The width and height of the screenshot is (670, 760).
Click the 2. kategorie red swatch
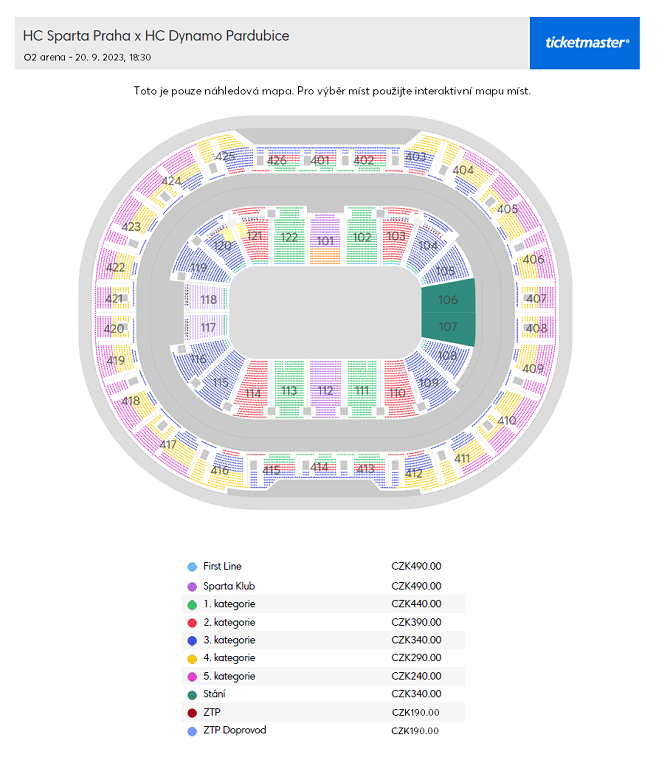(192, 623)
